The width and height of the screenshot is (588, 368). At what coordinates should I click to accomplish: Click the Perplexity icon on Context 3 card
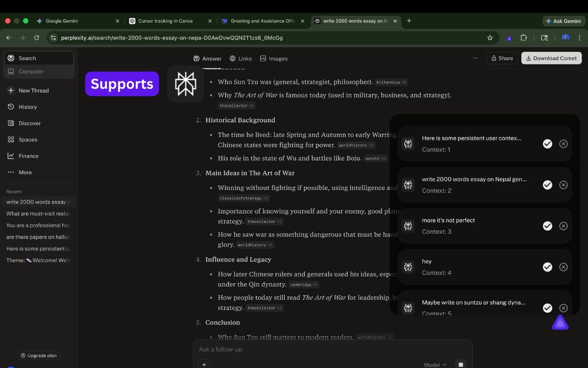tap(408, 226)
